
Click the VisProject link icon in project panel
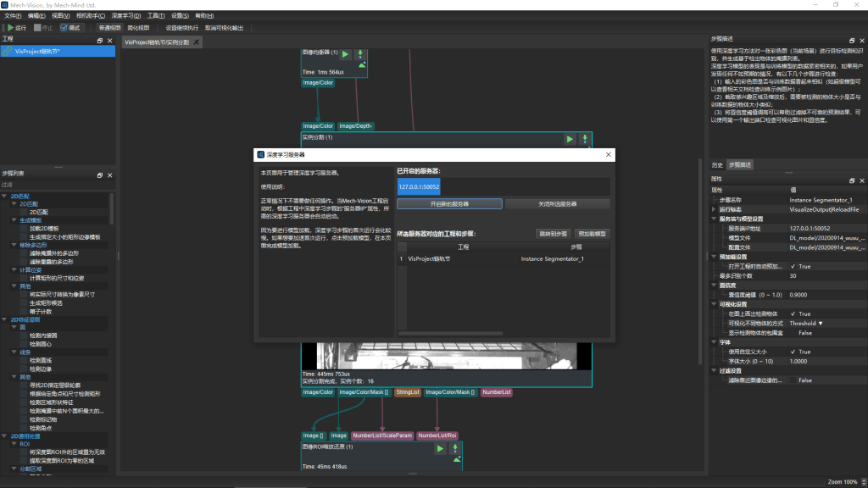8,52
